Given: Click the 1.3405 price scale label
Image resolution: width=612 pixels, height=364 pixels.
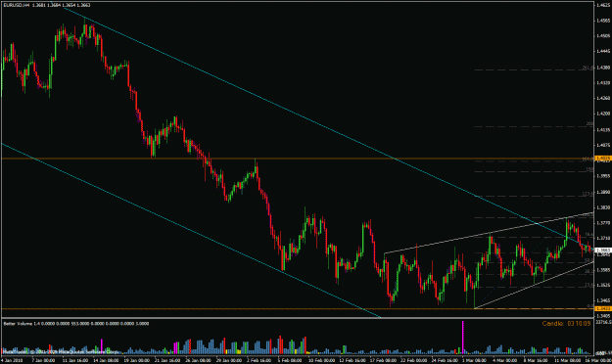Looking at the screenshot, I should click(x=603, y=316).
